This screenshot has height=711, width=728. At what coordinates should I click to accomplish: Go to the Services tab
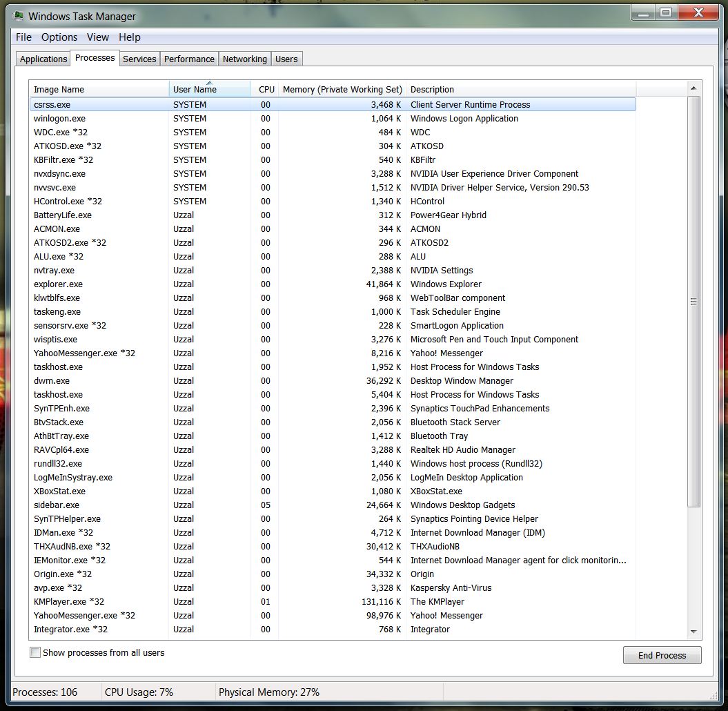tap(139, 59)
